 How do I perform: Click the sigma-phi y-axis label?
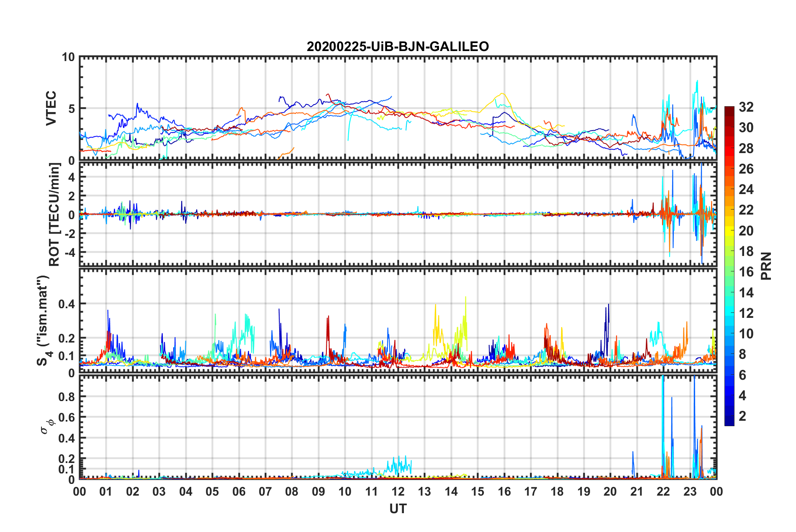point(47,426)
